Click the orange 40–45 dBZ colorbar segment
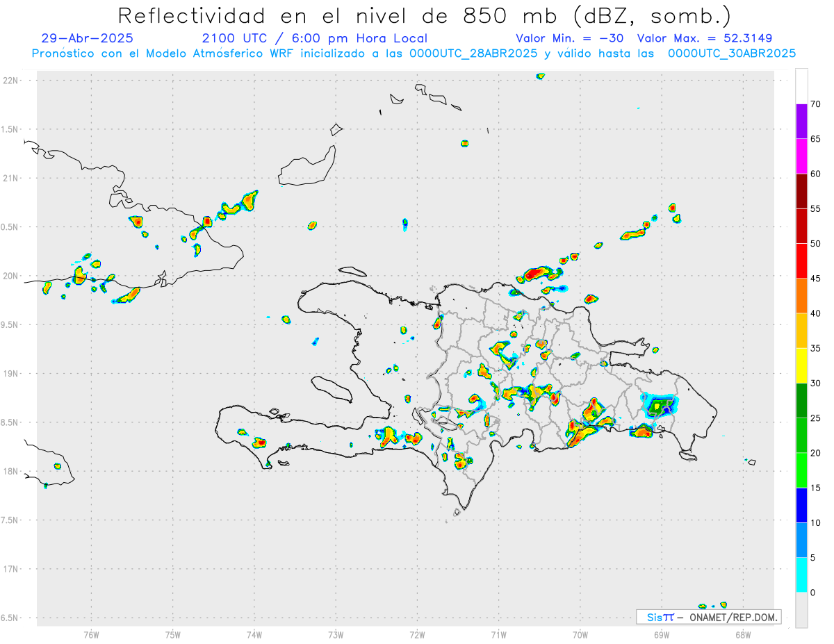834x644 pixels. [801, 296]
